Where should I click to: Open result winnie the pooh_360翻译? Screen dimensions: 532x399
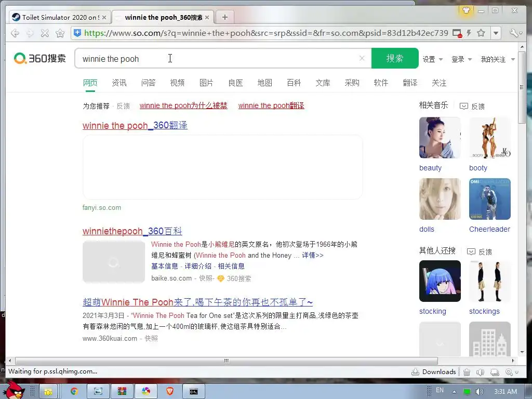pos(135,126)
